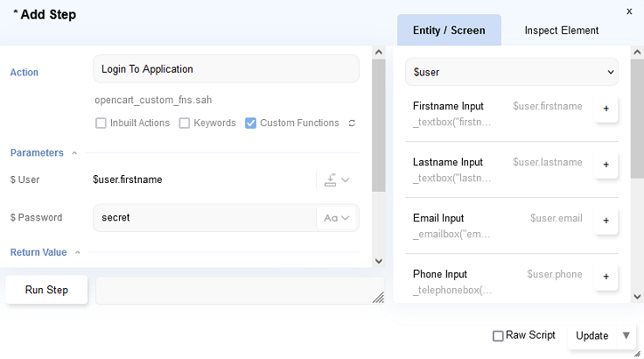Viewport: 644px width, 359px height.
Task: Select the Entity / Screen tab
Action: [449, 31]
